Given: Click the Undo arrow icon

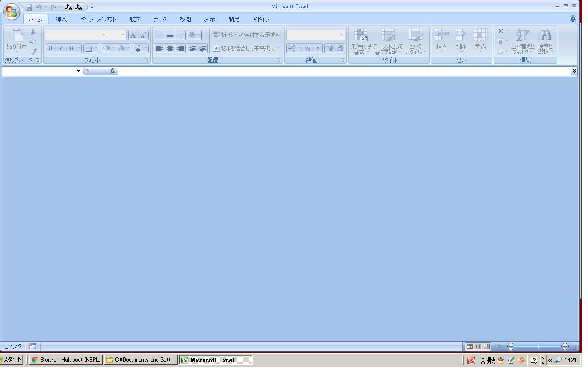Looking at the screenshot, I should coord(39,7).
